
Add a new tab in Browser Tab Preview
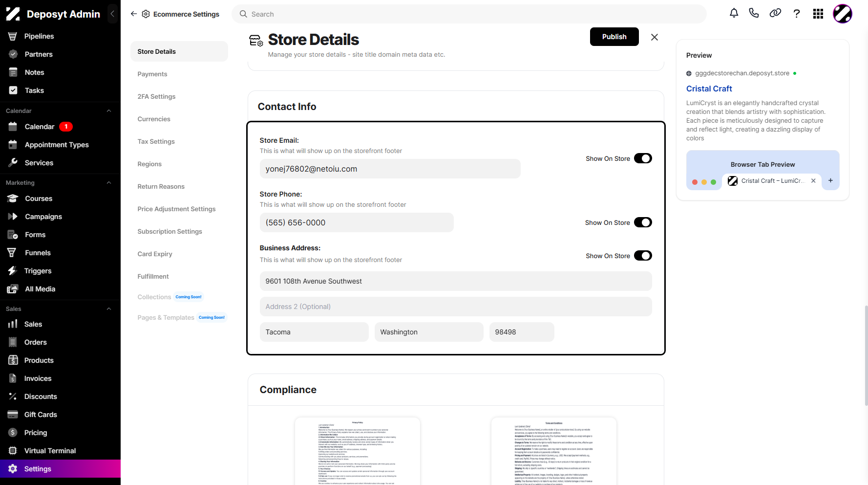[x=830, y=180]
